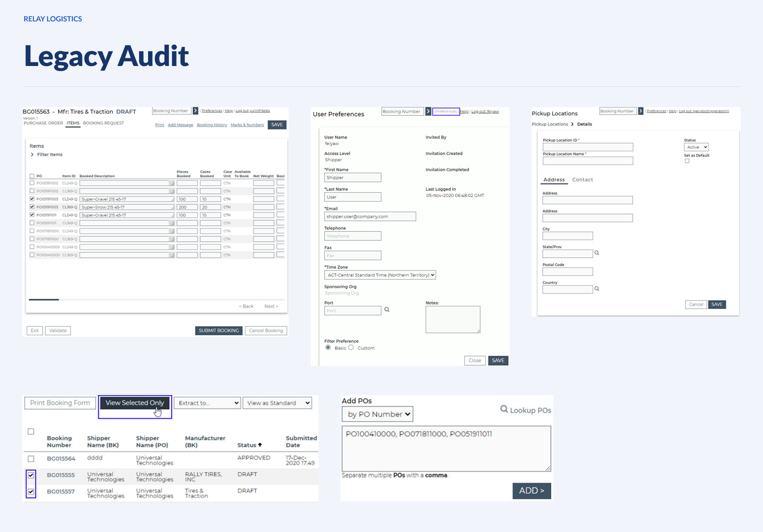The width and height of the screenshot is (763, 532).
Task: Click the Lookup POs magnifier icon
Action: click(504, 409)
